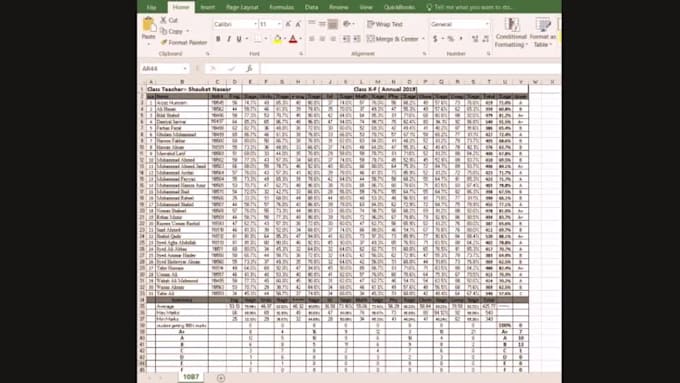
Task: Switch to the View tab
Action: [366, 7]
